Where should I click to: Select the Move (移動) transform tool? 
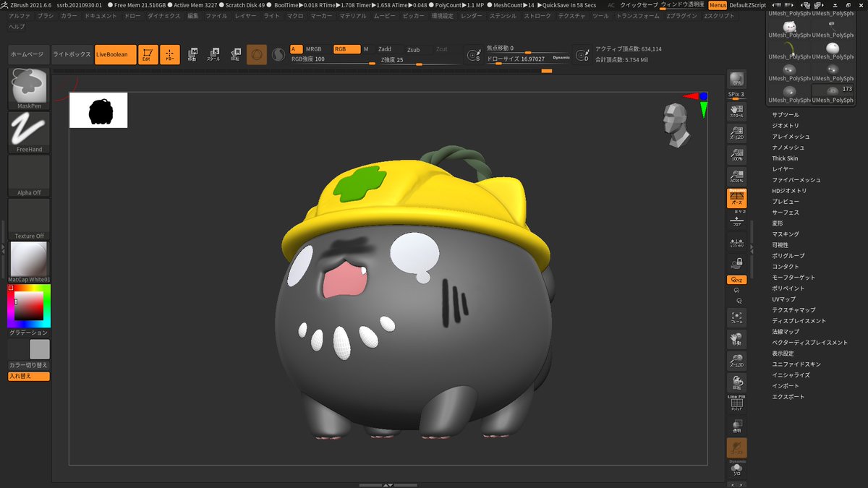pos(192,55)
